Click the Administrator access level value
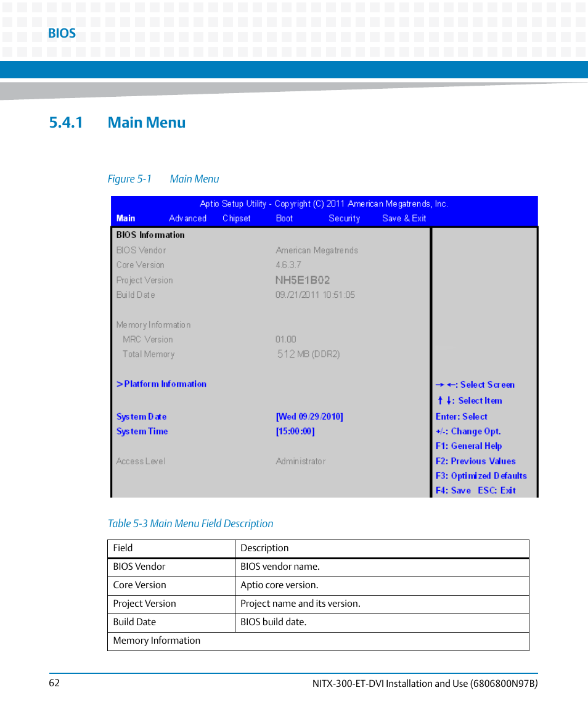Viewport: 588px width, 706px height. click(301, 461)
